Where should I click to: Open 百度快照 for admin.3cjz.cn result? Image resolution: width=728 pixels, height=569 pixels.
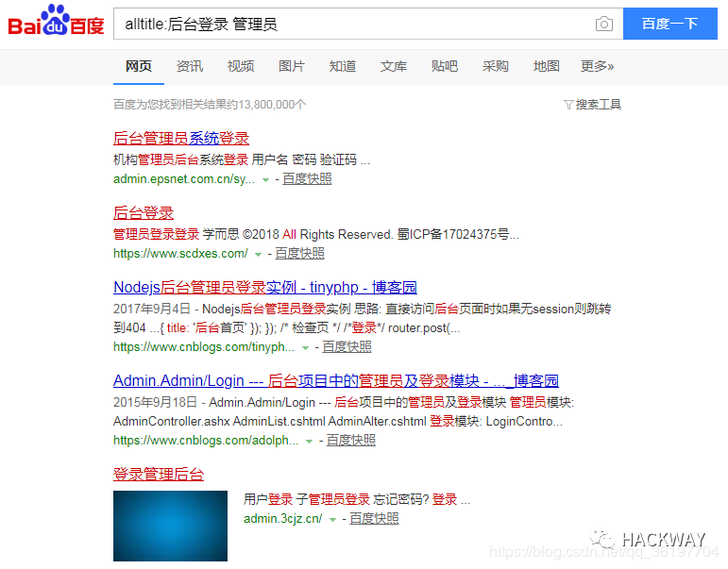(x=374, y=518)
